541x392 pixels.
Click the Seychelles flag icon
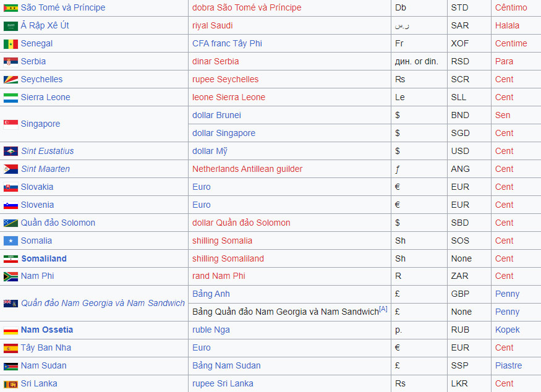coord(11,80)
